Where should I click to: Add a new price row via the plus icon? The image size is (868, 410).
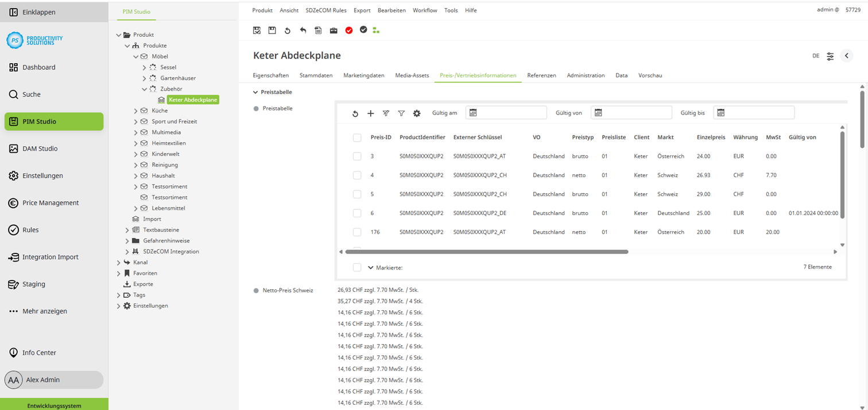(371, 114)
